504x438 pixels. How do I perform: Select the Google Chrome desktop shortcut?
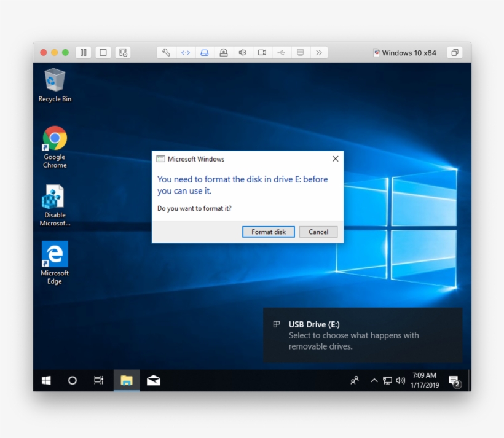pyautogui.click(x=55, y=147)
